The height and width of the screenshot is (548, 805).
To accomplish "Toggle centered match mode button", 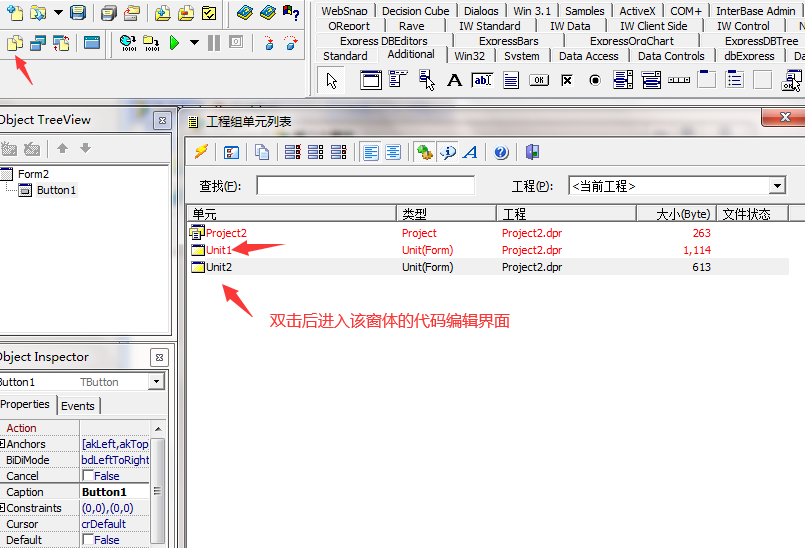I will pyautogui.click(x=393, y=152).
